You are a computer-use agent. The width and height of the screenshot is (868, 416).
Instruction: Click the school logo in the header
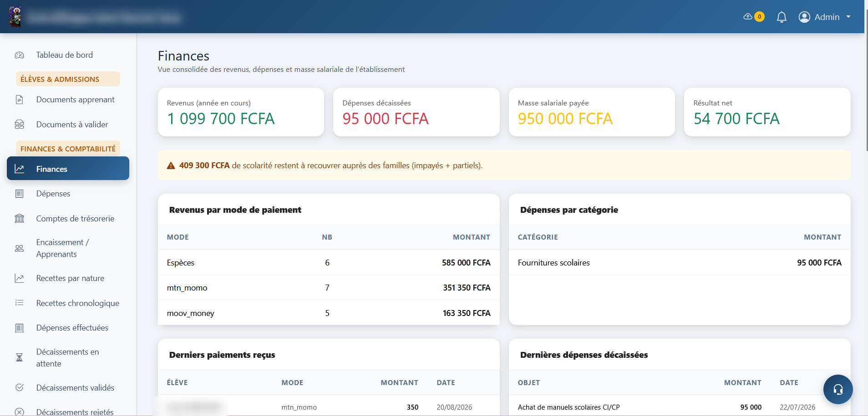click(15, 17)
